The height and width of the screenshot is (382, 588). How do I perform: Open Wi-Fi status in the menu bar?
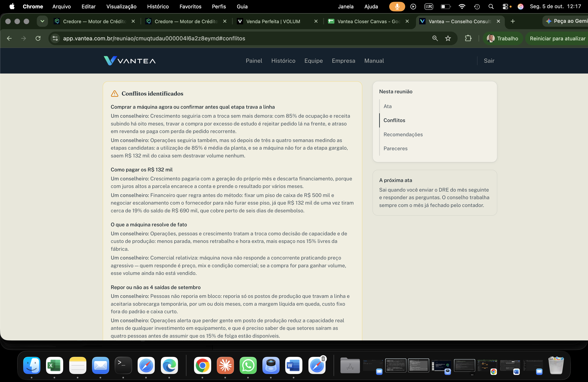(462, 7)
